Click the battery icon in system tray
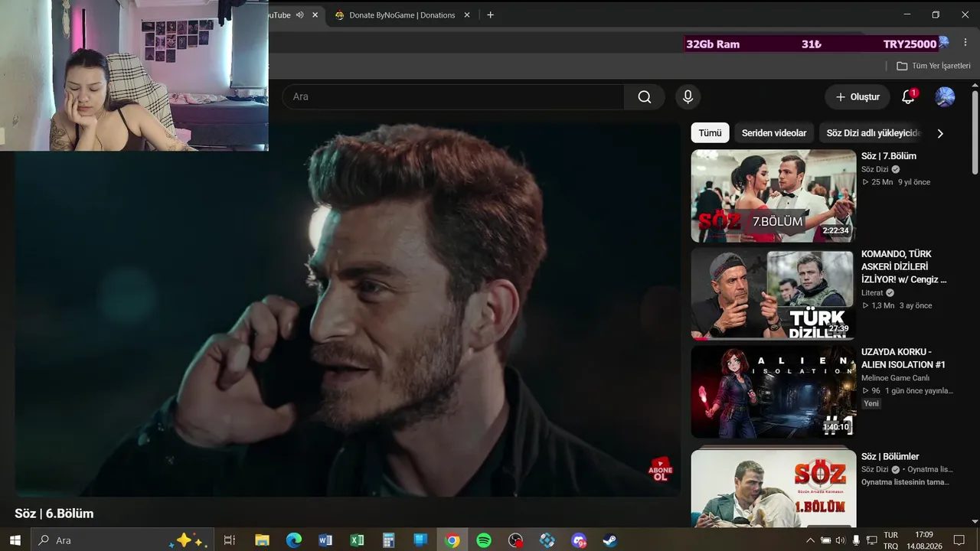This screenshot has height=551, width=980. coord(825,540)
